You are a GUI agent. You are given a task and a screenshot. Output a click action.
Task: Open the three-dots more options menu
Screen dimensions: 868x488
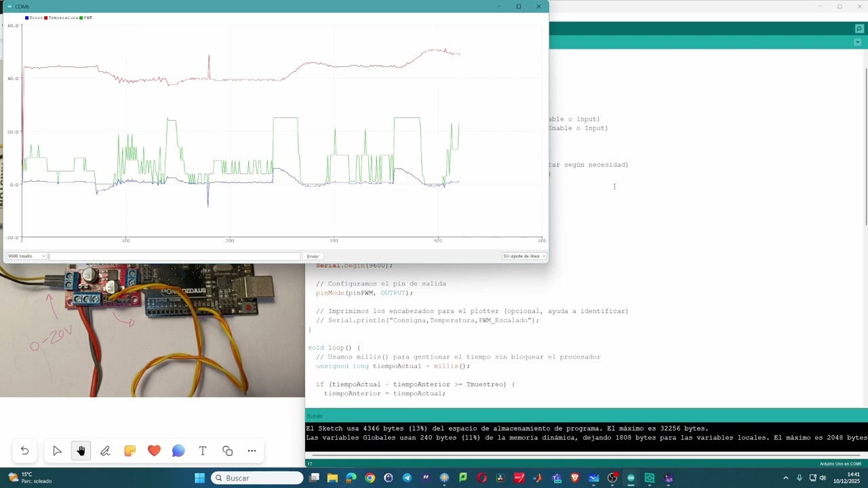pyautogui.click(x=252, y=451)
